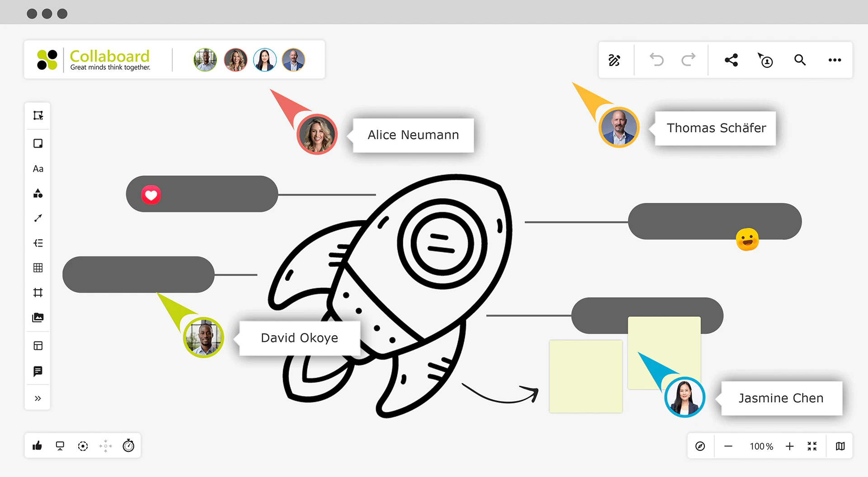Toggle follow participant mode

coord(765,60)
